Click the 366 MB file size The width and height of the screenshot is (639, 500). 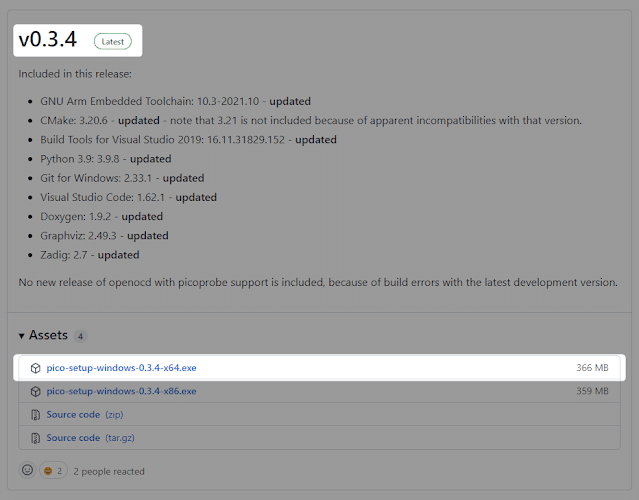tap(592, 368)
